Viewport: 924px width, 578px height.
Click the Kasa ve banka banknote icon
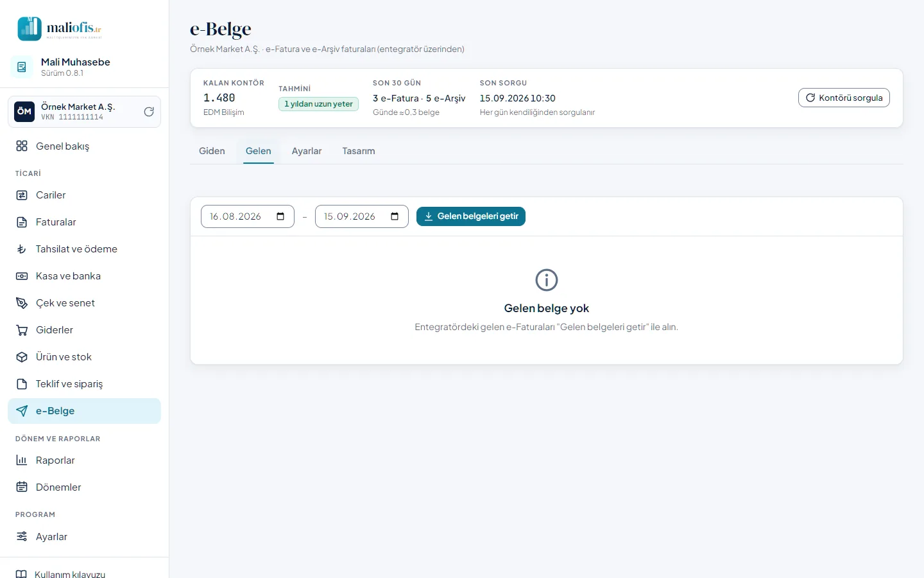(x=22, y=276)
